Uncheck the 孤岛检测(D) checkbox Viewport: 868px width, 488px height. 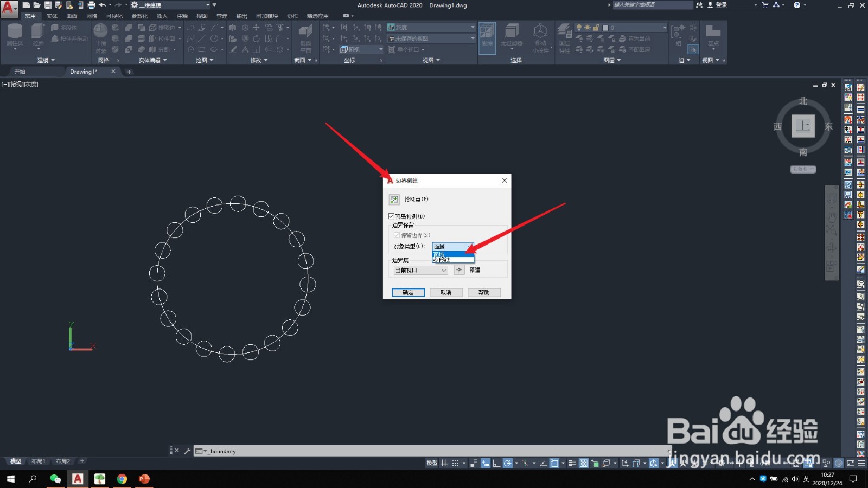pyautogui.click(x=391, y=216)
